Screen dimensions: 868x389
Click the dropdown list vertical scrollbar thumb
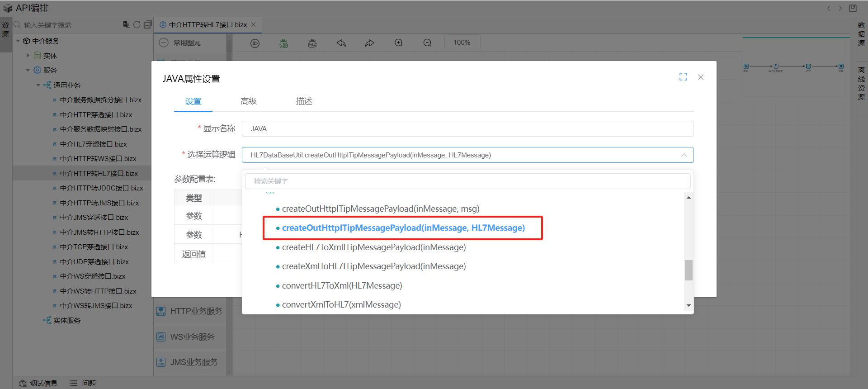[x=688, y=270]
